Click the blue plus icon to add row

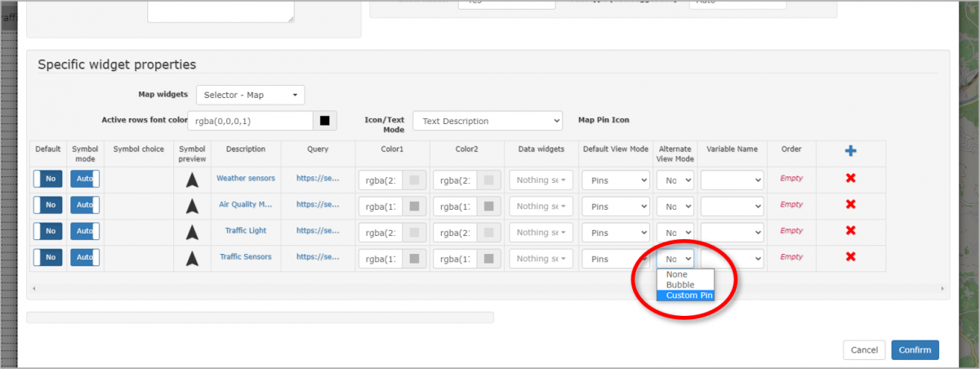pos(850,150)
